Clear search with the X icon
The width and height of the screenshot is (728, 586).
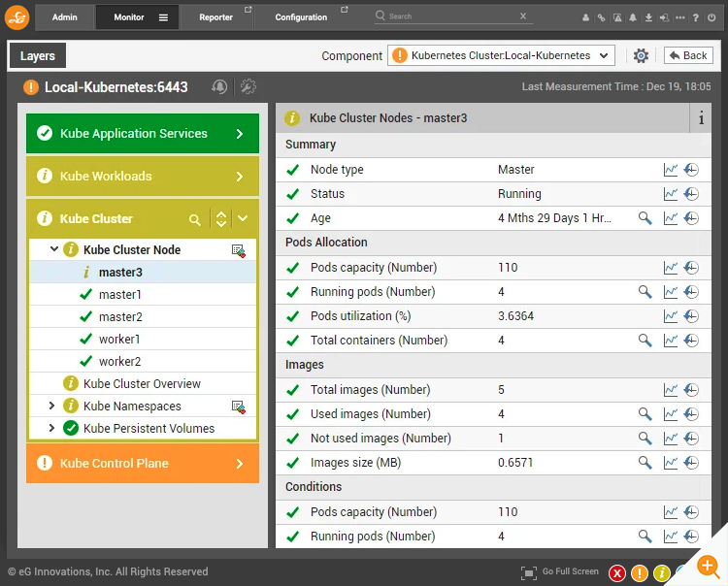tap(523, 16)
